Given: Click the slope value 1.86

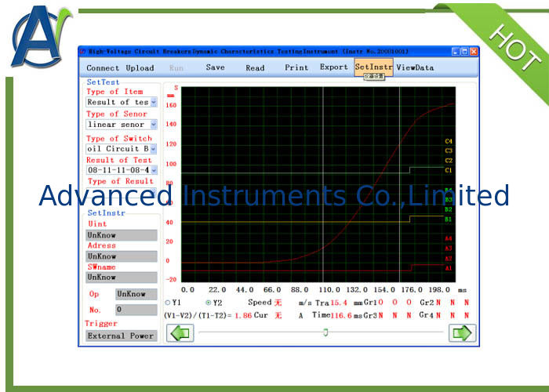Looking at the screenshot, I should [x=243, y=316].
